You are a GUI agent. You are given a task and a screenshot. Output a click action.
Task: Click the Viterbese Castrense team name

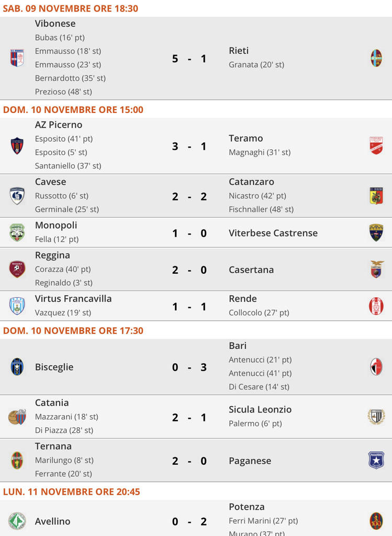click(x=273, y=233)
